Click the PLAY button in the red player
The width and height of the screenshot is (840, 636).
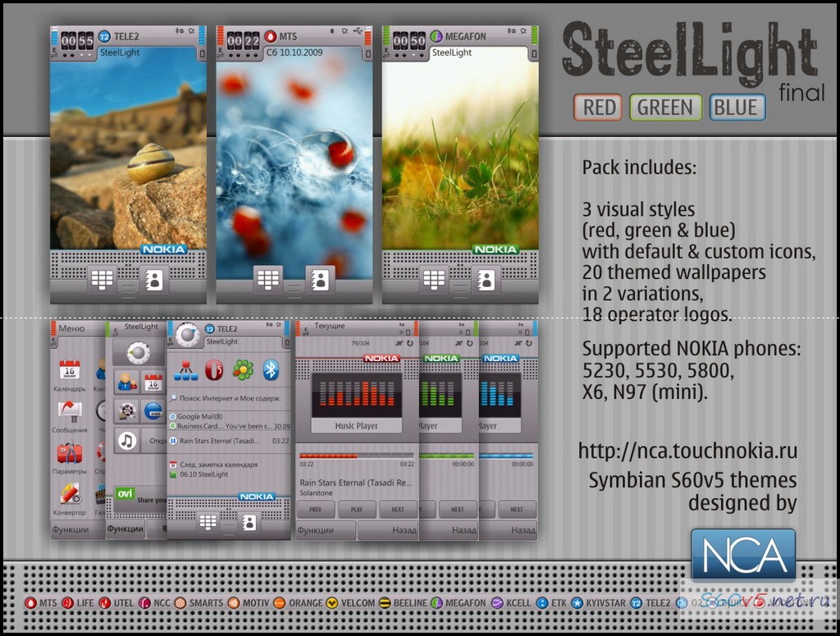click(357, 509)
